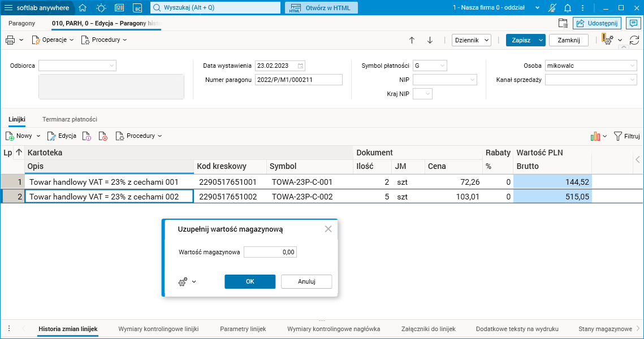644x339 pixels.
Task: Move to next record down arrow
Action: tap(430, 40)
